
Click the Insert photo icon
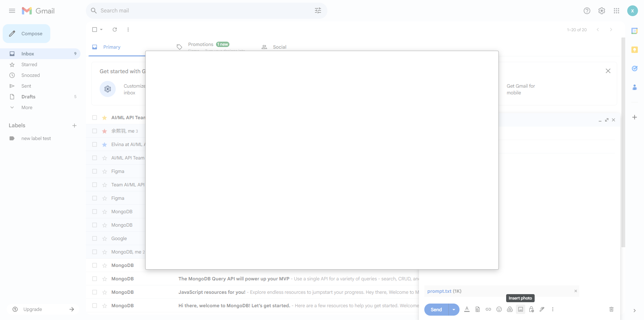[x=521, y=309]
